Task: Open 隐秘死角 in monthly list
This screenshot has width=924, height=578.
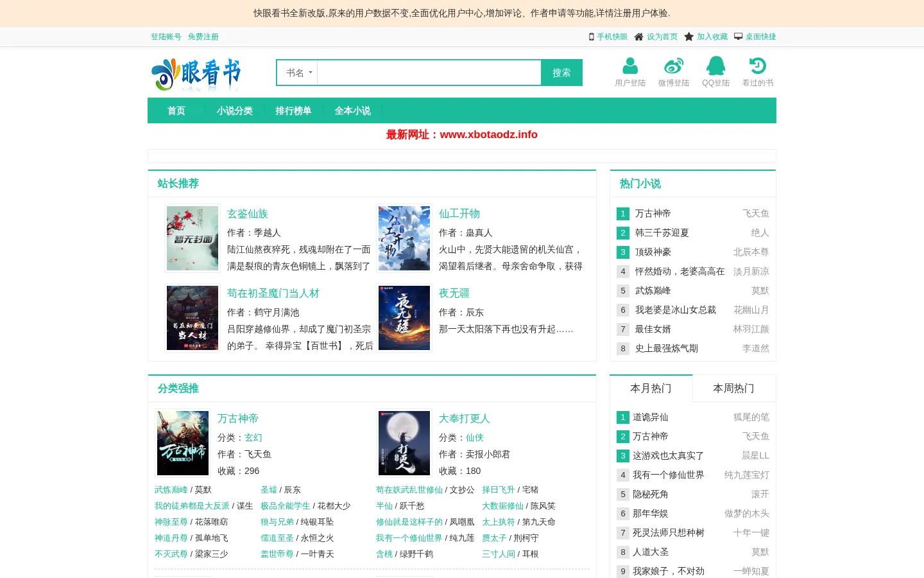Action: click(651, 494)
